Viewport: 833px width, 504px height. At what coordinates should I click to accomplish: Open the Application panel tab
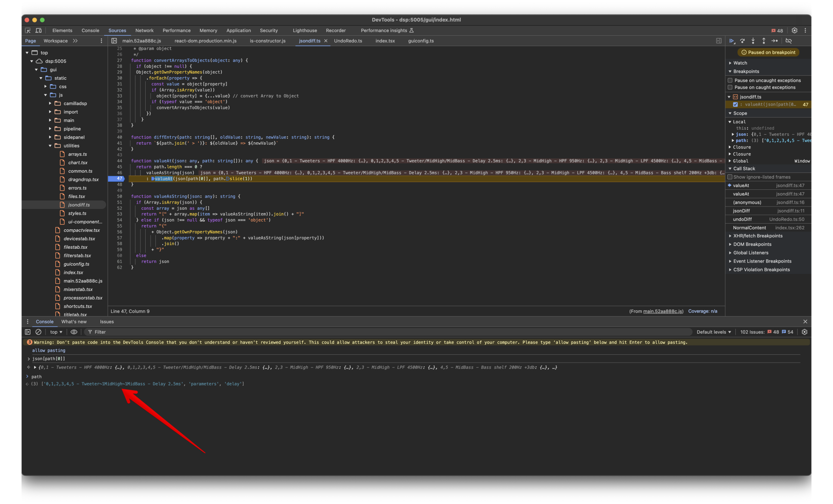point(238,30)
